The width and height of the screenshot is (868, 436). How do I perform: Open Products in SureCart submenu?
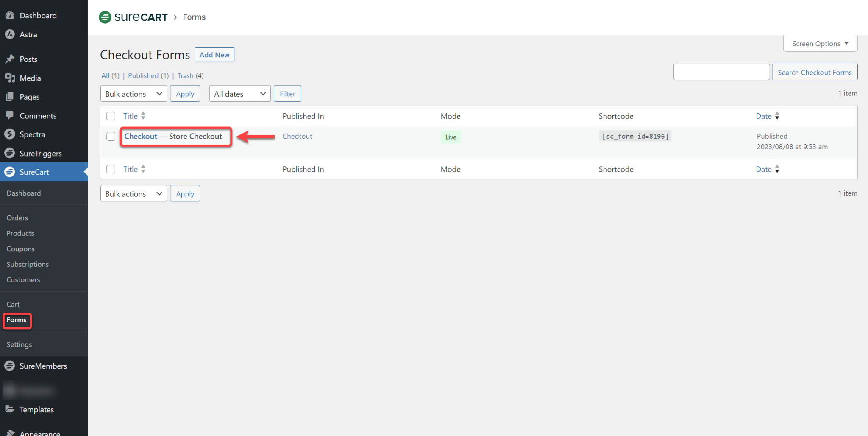point(20,233)
